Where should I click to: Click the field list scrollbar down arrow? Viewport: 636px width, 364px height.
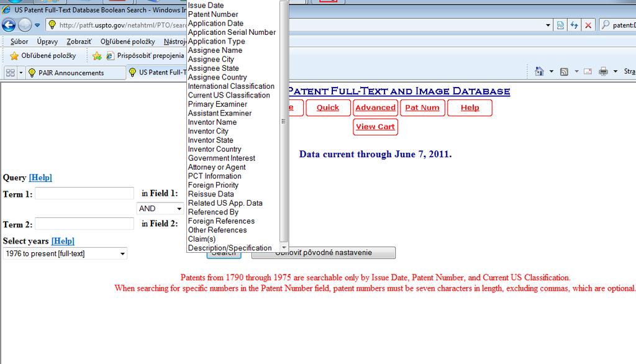284,247
